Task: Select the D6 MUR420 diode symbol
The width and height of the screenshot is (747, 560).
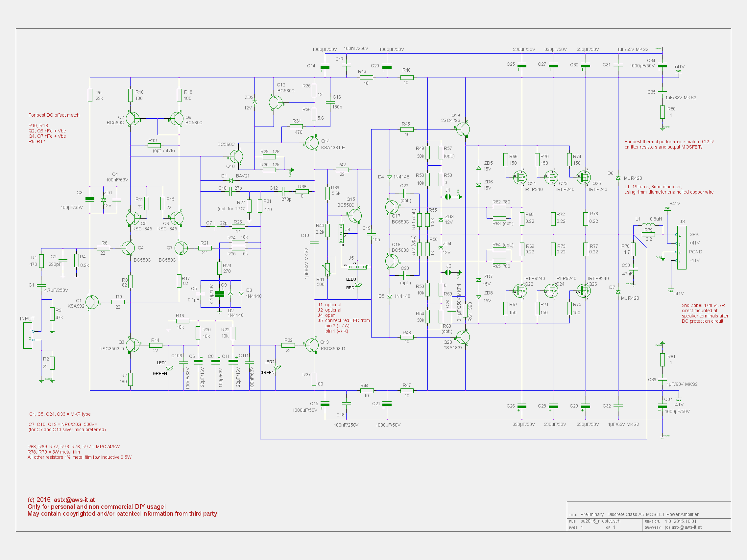Action: pos(618,178)
